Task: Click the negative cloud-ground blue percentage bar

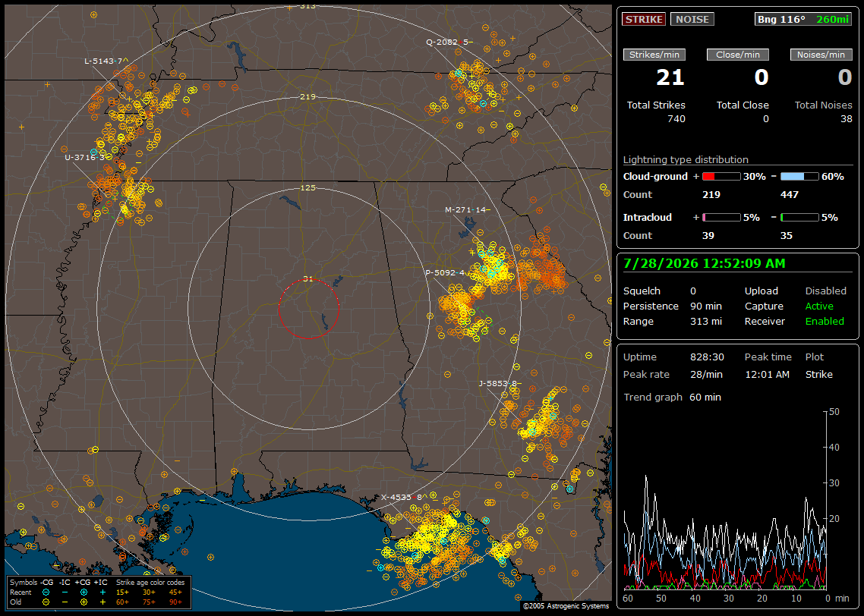Action: [799, 177]
